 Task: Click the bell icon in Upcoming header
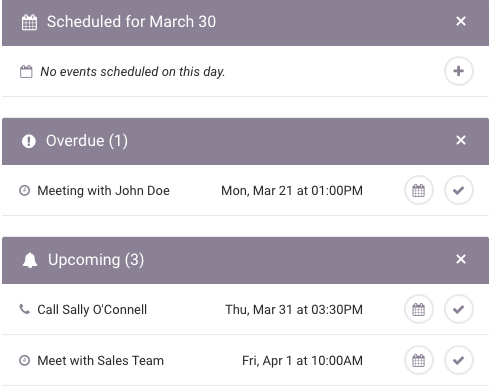point(30,260)
